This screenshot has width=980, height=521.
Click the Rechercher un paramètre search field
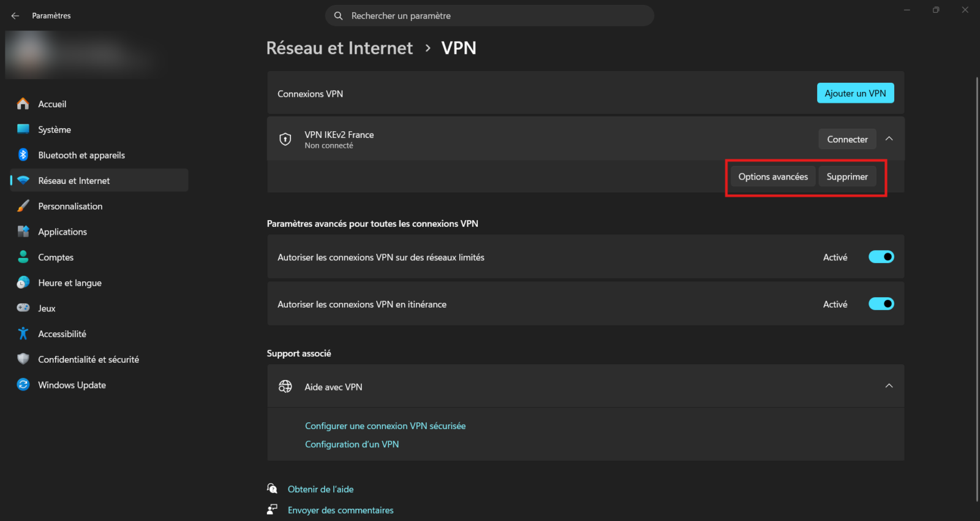(489, 16)
